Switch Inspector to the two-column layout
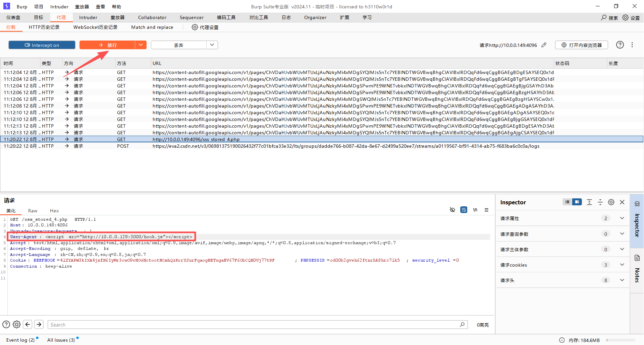Screen dimensions: 644x345 [x=577, y=202]
